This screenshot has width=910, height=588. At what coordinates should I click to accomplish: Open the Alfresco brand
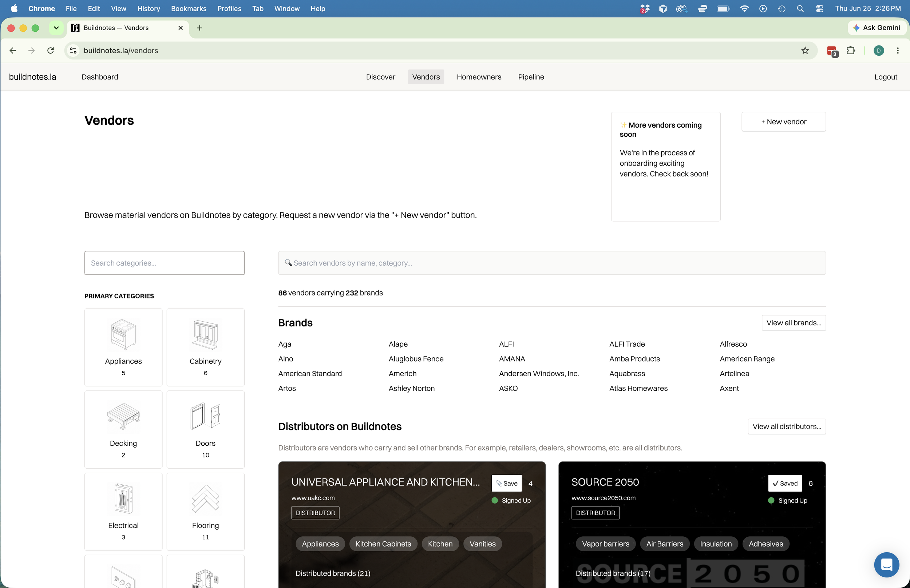[733, 344]
